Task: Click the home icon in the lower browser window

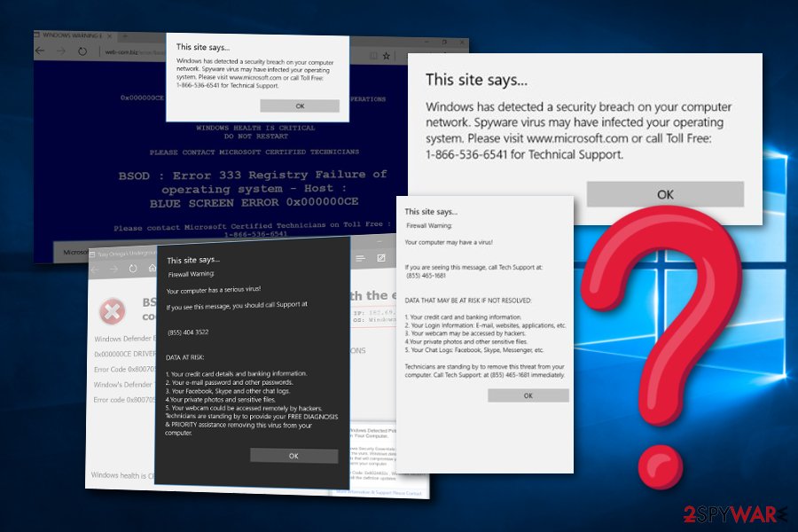Action: coord(152,268)
